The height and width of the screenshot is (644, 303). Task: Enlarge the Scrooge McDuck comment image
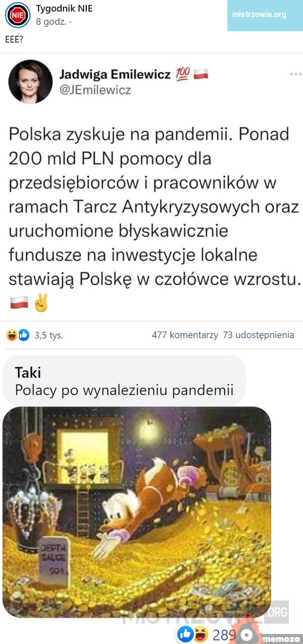point(137,512)
